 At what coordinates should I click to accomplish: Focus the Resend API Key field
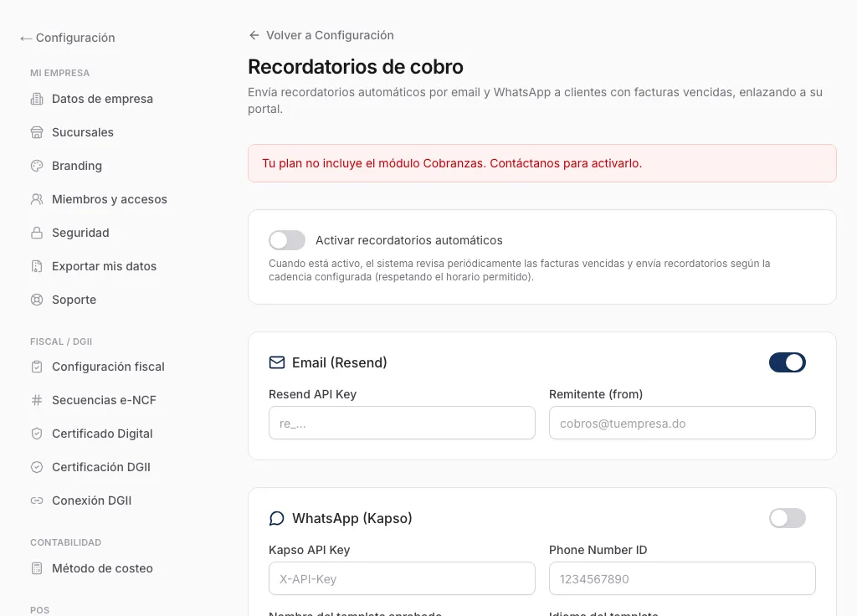point(402,423)
